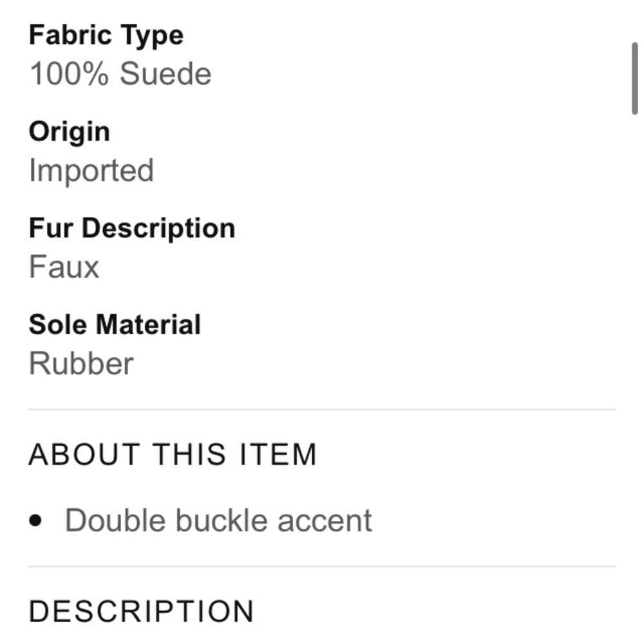Click the bullet point before Double buckle
The height and width of the screenshot is (644, 644).
point(36,521)
